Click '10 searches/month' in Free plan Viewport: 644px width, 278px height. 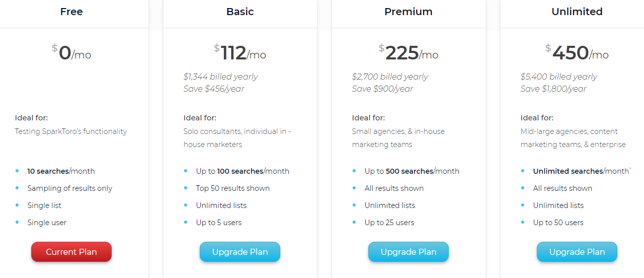61,171
